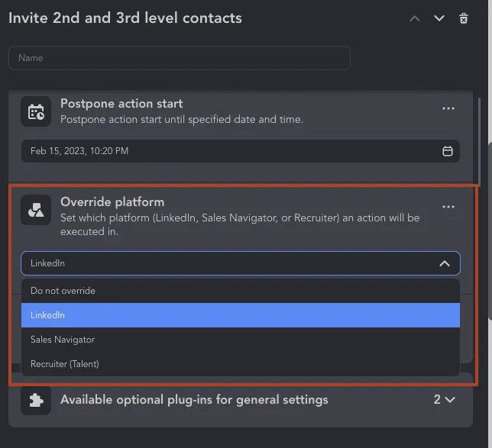Click the Available optional plug-ins heading

194,400
